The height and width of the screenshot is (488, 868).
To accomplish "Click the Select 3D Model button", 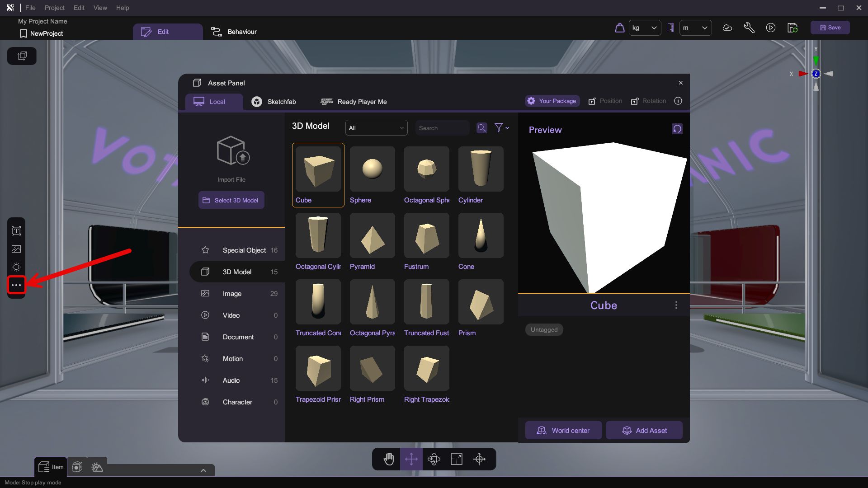I will click(x=231, y=200).
